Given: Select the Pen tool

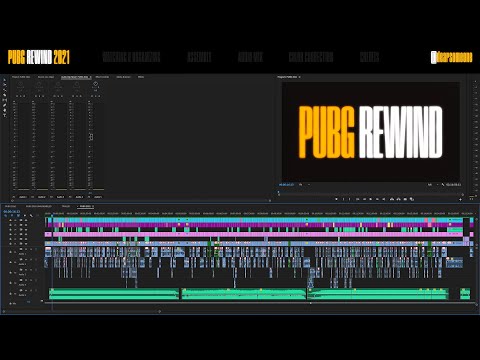Looking at the screenshot, I should tap(5, 105).
